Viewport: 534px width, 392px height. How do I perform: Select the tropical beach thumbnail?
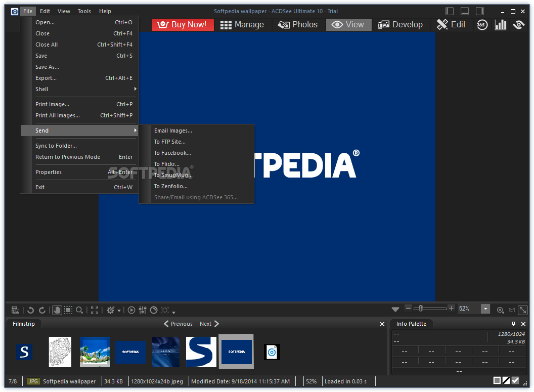pyautogui.click(x=95, y=352)
